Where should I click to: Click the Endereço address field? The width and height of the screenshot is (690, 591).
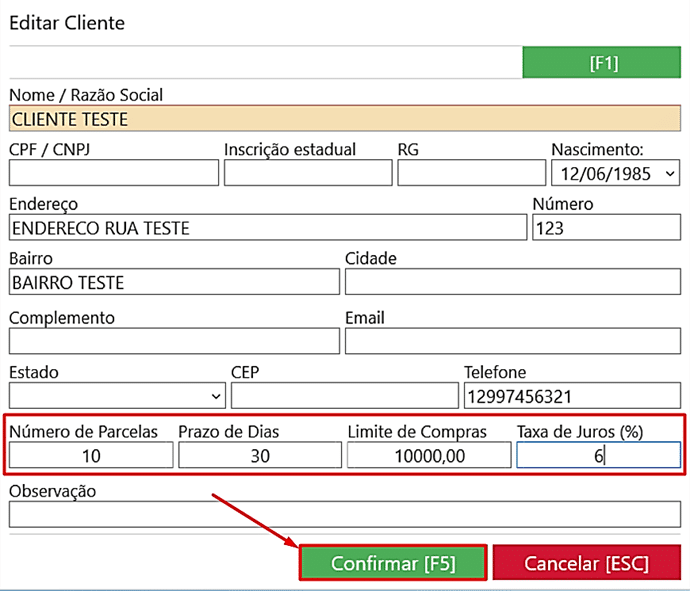(267, 228)
